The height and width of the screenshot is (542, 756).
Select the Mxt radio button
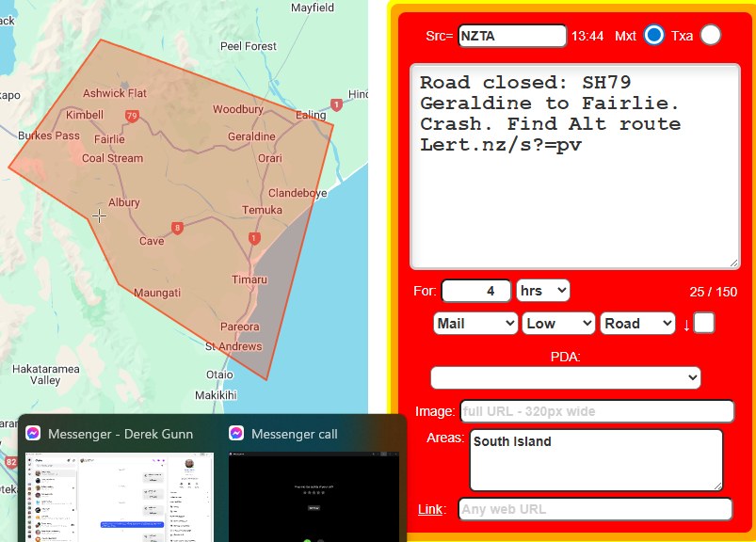[x=653, y=35]
